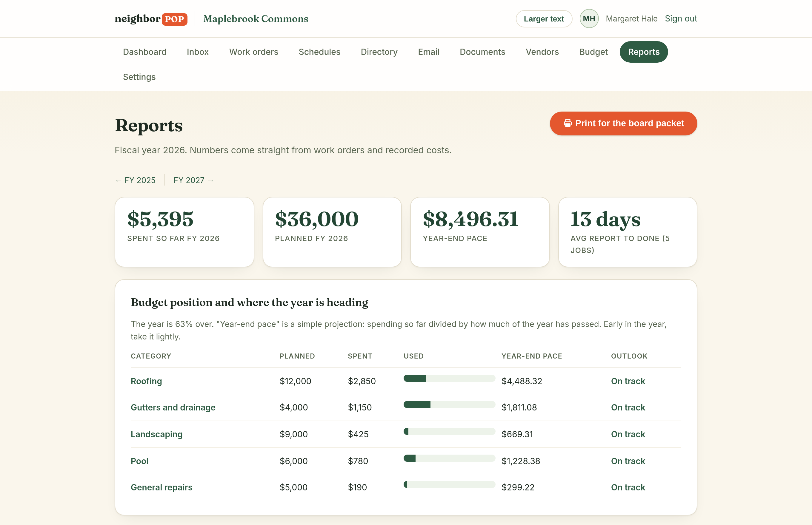Select General repairs spent $190
This screenshot has width=812, height=525.
tap(357, 487)
